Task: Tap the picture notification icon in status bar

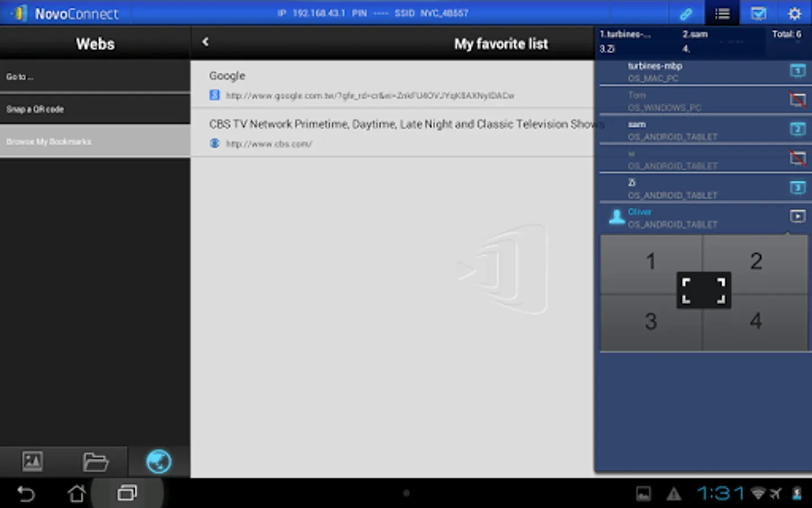Action: [x=643, y=494]
